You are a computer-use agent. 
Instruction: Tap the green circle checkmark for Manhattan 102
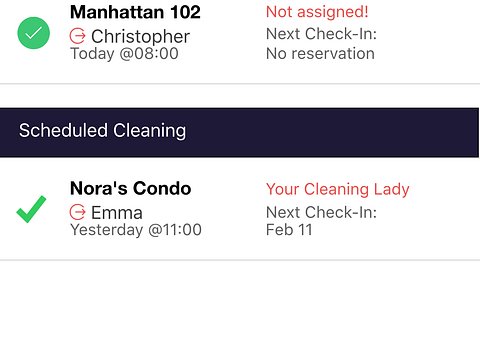[34, 33]
